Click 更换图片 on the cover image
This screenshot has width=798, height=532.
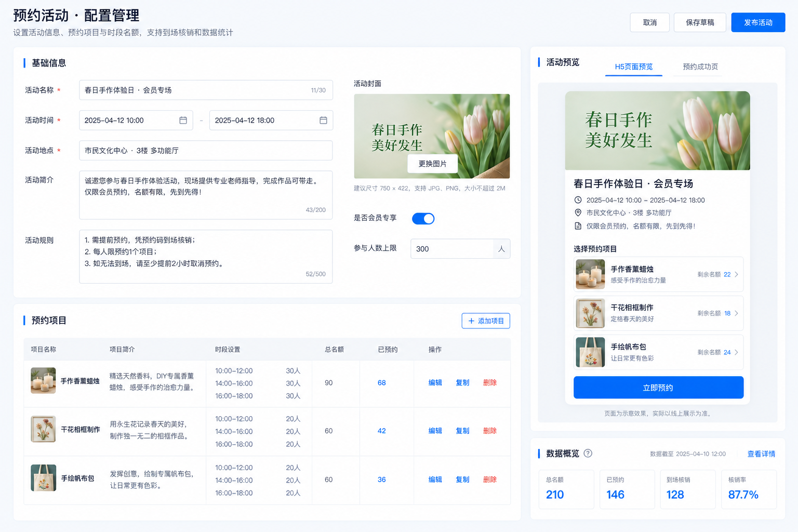point(433,164)
